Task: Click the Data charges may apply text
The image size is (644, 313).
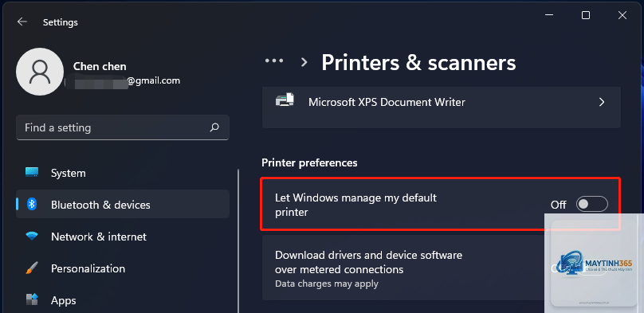Action: click(x=327, y=284)
